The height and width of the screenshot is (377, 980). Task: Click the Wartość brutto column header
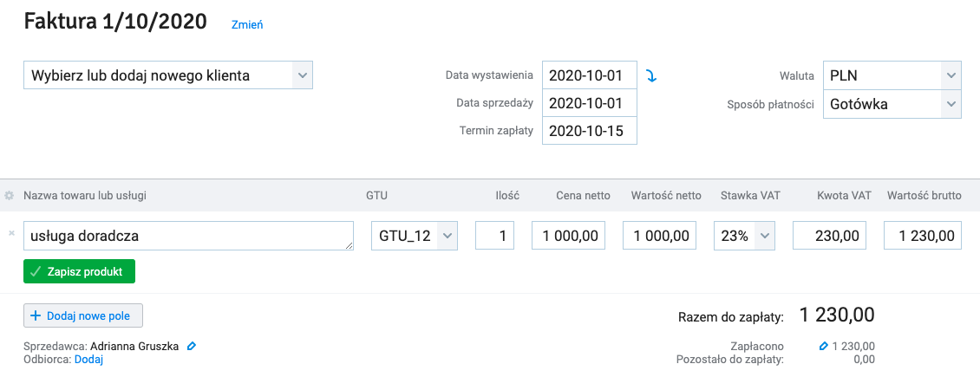(924, 195)
